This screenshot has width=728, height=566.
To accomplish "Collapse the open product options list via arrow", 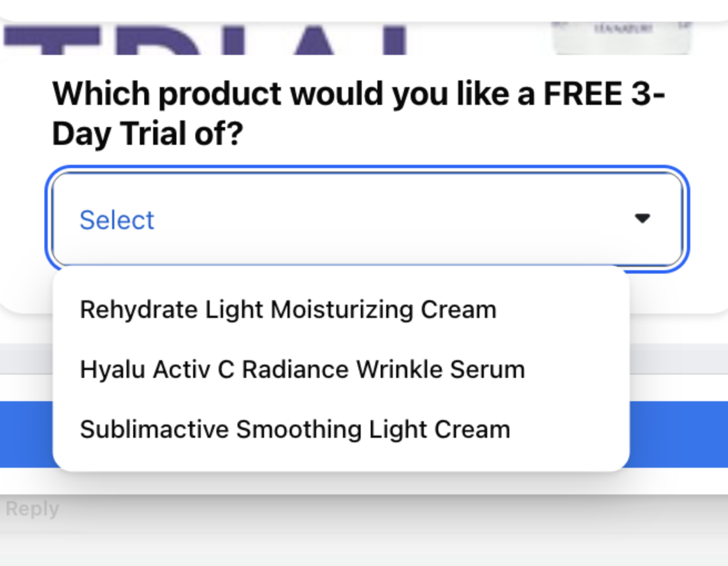I will pos(642,219).
